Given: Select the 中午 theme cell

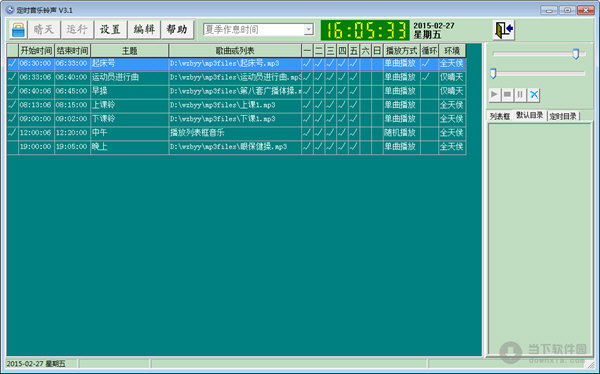Looking at the screenshot, I should pyautogui.click(x=129, y=133).
